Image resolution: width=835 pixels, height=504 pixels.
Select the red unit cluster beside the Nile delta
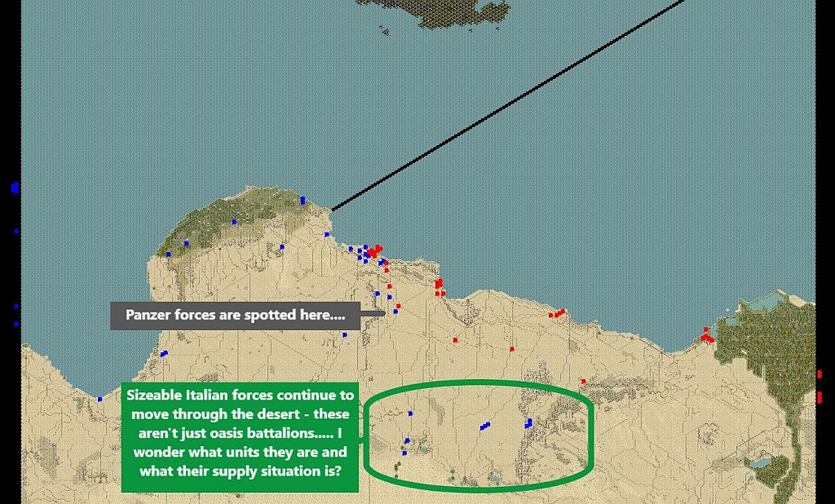[x=707, y=336]
